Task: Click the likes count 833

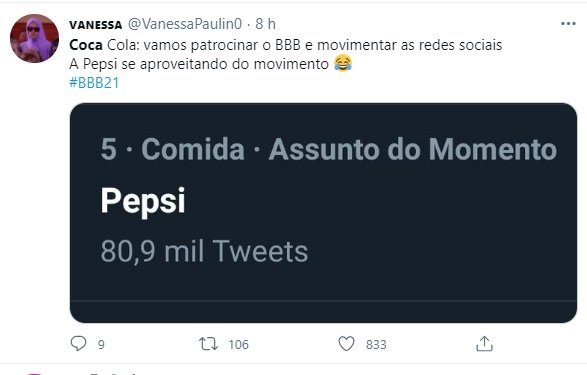Action: click(376, 344)
